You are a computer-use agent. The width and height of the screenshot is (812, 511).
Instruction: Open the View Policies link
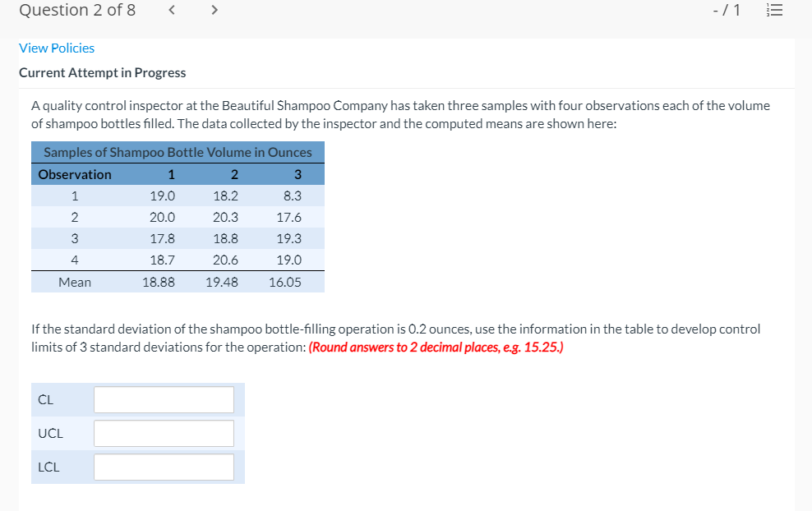56,48
